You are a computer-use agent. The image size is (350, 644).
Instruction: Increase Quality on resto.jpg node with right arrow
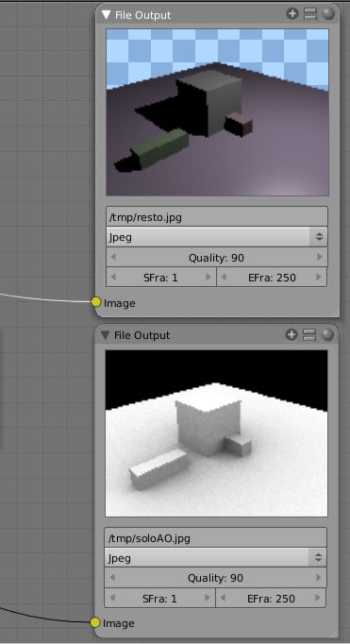(x=319, y=258)
